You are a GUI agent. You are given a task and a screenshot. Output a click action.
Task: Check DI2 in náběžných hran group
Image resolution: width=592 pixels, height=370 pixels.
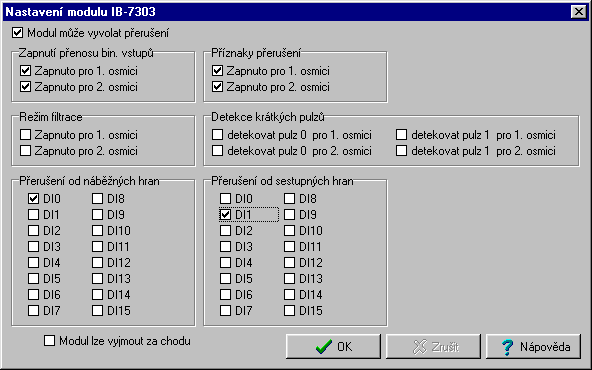(x=34, y=230)
